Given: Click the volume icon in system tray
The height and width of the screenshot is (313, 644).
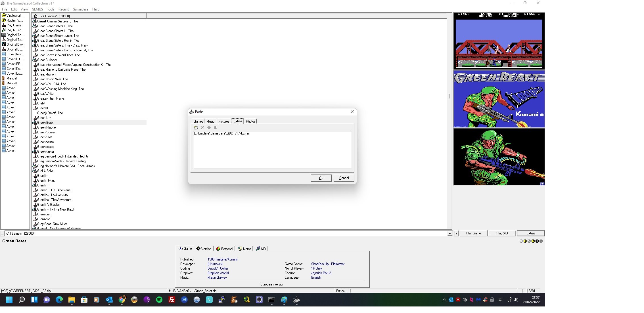Looking at the screenshot, I should pyautogui.click(x=516, y=300).
